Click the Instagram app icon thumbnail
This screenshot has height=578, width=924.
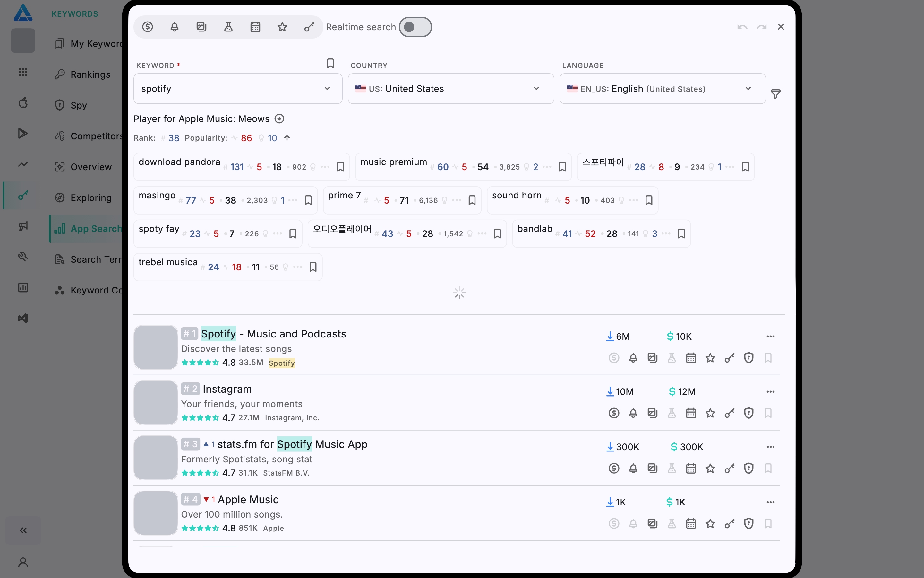(x=156, y=403)
